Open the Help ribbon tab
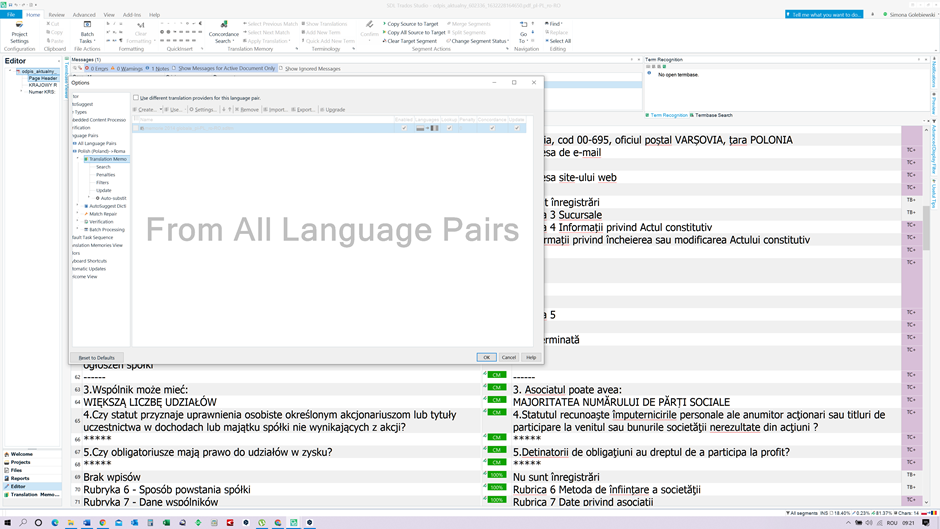This screenshot has height=529, width=940. tap(154, 14)
